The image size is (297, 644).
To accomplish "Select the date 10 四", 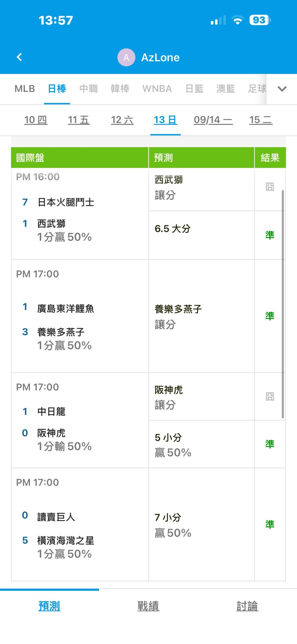I will [36, 120].
